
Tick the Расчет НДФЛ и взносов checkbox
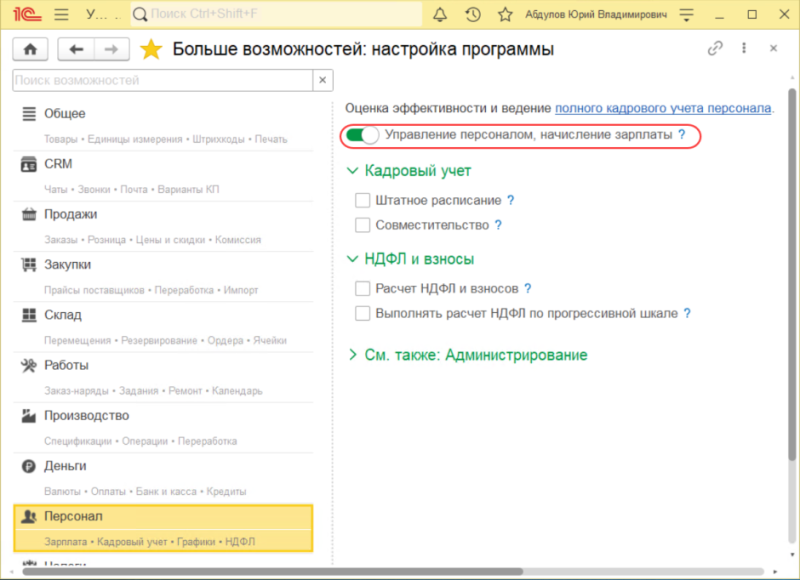363,288
